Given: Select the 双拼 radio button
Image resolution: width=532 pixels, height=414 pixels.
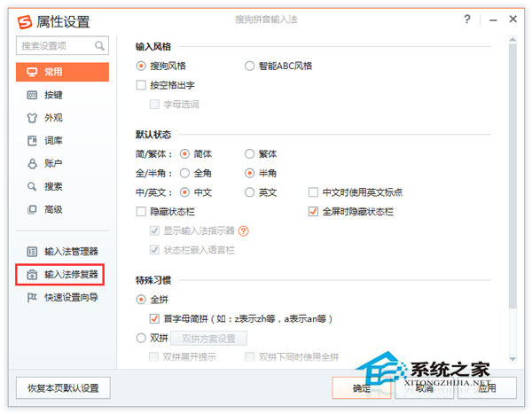Looking at the screenshot, I should coord(141,339).
